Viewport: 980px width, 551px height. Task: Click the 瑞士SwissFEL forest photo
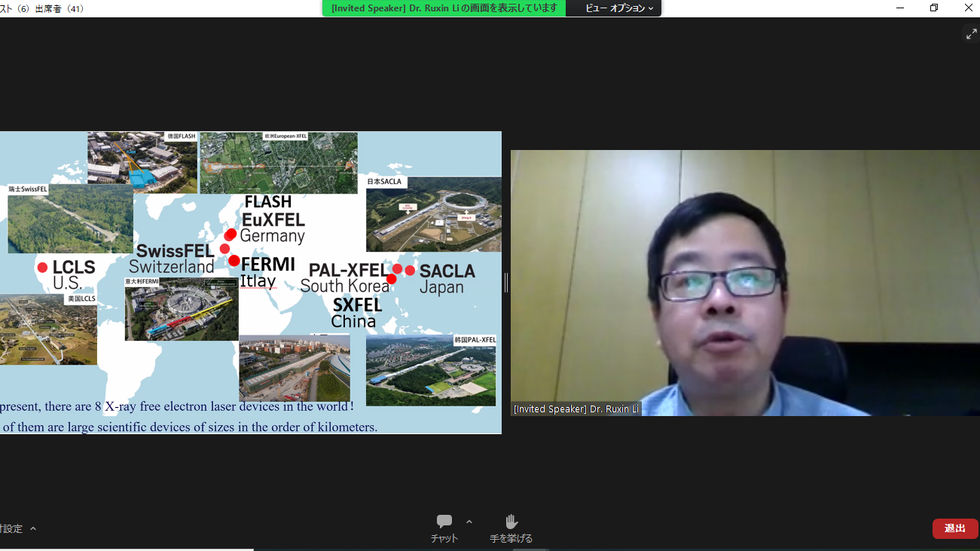pyautogui.click(x=70, y=219)
